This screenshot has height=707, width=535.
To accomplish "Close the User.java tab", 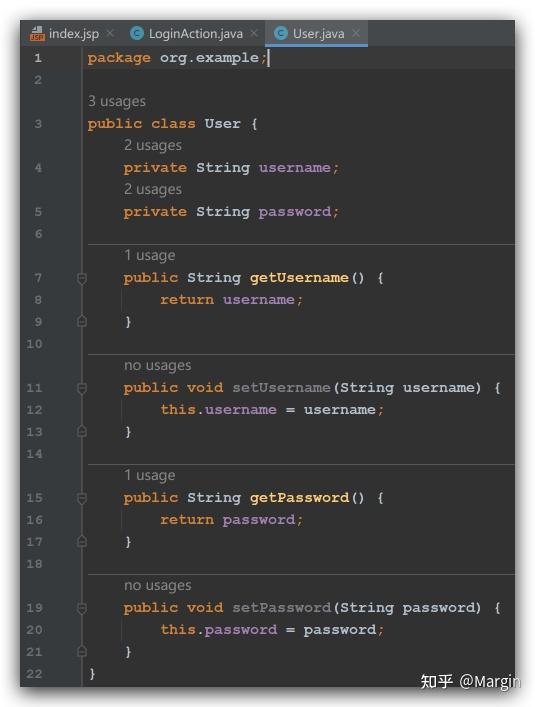I will pyautogui.click(x=356, y=33).
